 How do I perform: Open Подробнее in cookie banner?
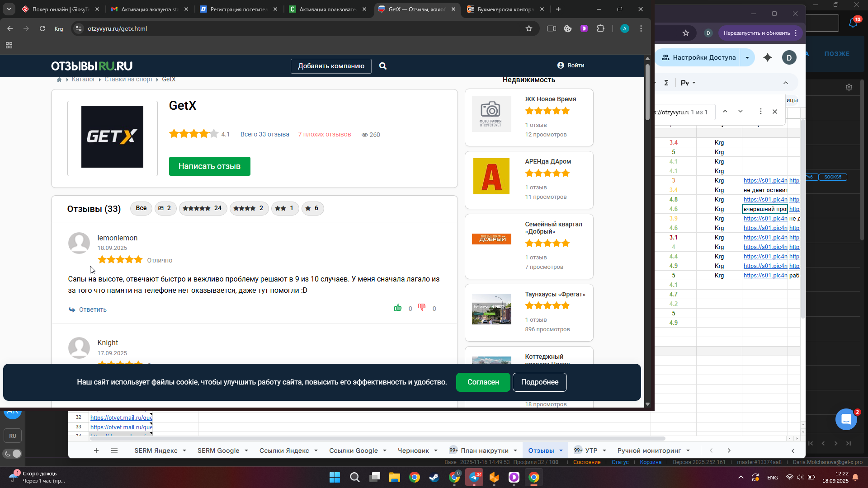coord(540,382)
